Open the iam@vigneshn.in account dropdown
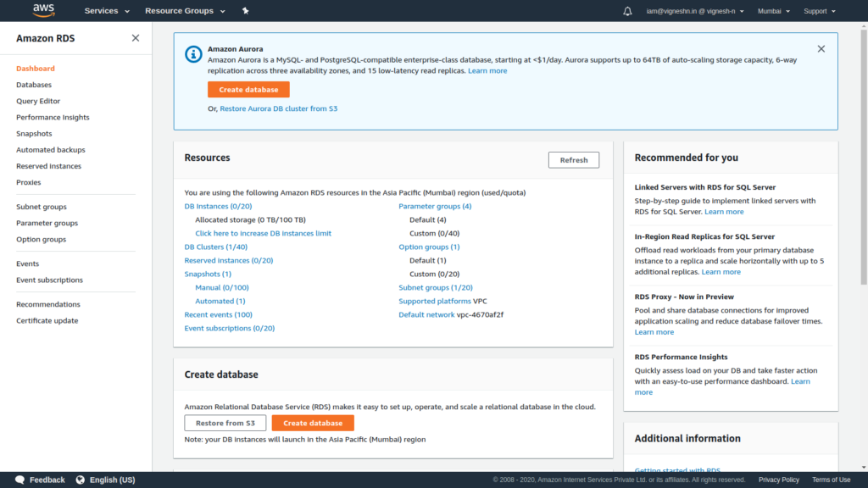Image resolution: width=868 pixels, height=488 pixels. 695,11
